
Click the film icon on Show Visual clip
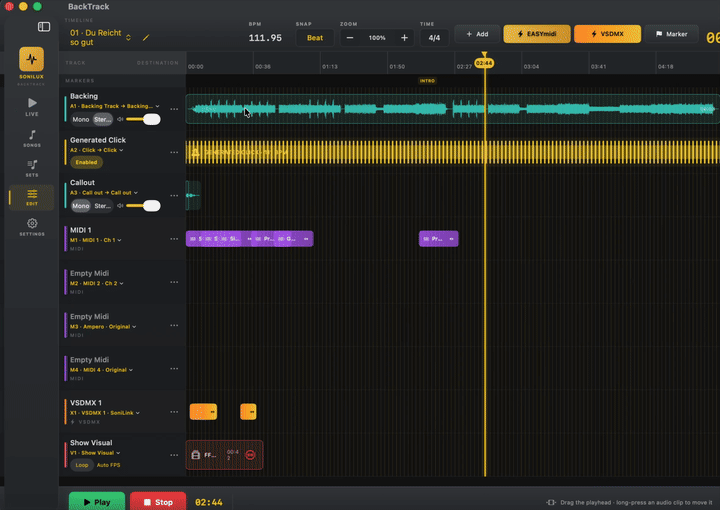click(x=196, y=455)
